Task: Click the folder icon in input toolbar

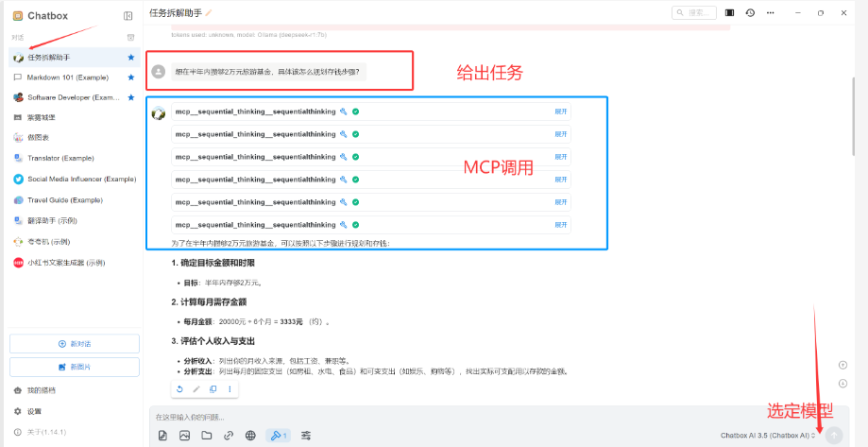Action: [x=207, y=436]
